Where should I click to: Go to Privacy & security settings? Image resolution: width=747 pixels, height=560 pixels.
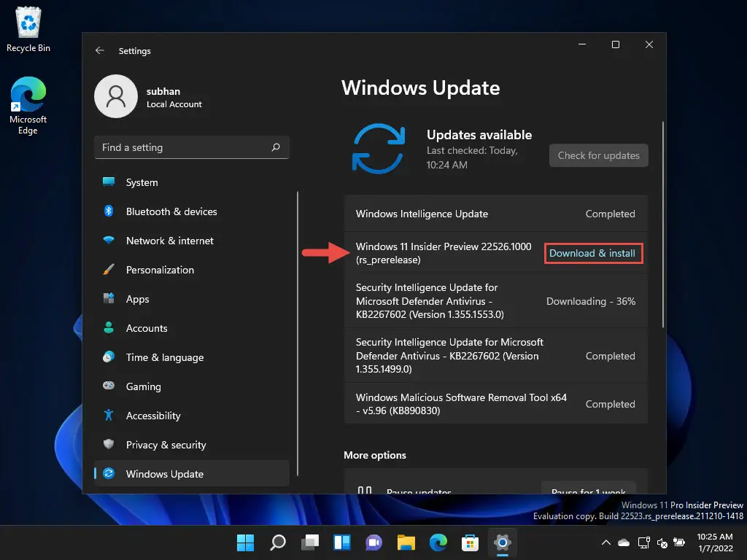click(192, 445)
